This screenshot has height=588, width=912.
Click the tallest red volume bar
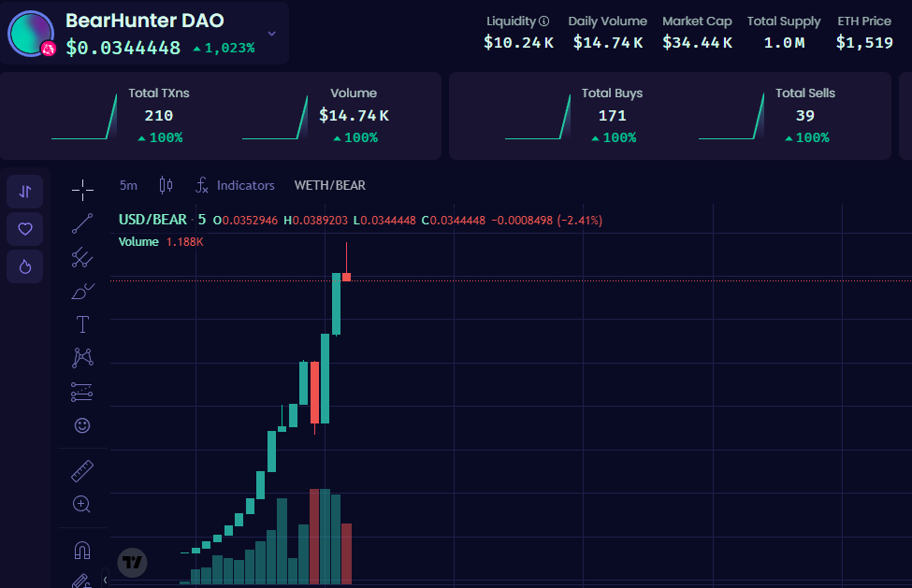[x=314, y=537]
